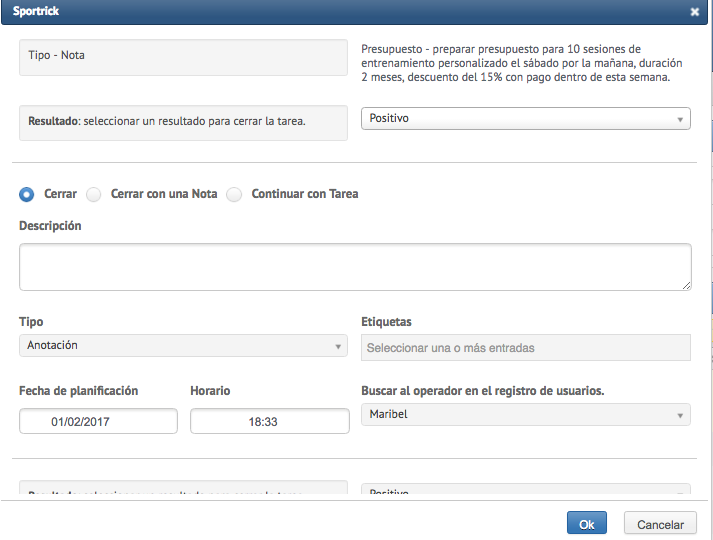Click the Horario time field showing 18:33
This screenshot has height=540, width=713.
click(x=270, y=421)
